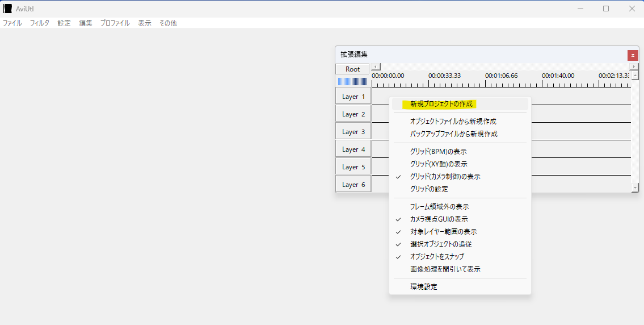Select 新規プロジェクトの作成 in context menu
644x325 pixels.
tap(460, 104)
